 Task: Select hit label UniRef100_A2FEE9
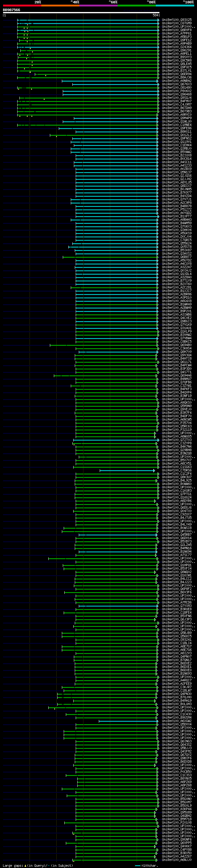[x=176, y=684]
